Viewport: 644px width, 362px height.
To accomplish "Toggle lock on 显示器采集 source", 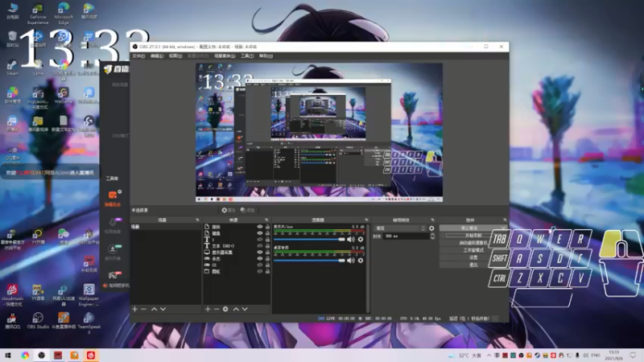I will point(267,252).
